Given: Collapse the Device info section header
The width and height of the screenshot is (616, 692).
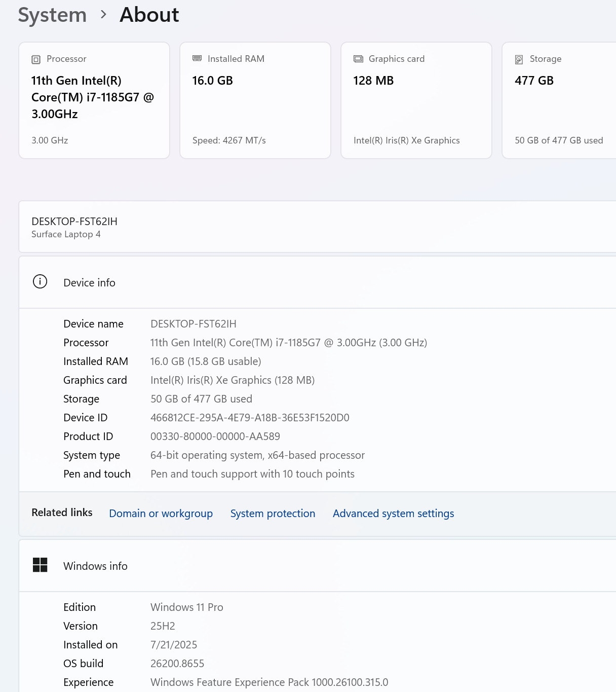Looking at the screenshot, I should coord(318,282).
